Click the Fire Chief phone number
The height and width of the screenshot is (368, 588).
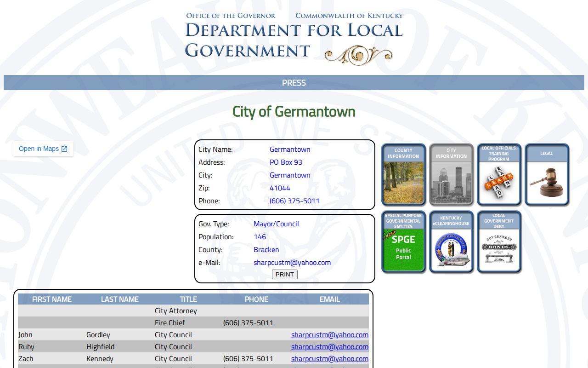point(248,323)
